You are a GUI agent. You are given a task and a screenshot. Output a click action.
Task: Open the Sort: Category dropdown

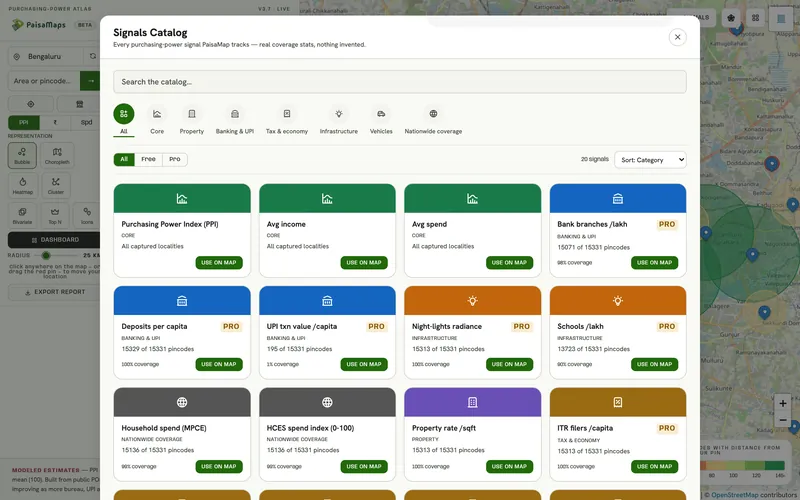(x=650, y=160)
